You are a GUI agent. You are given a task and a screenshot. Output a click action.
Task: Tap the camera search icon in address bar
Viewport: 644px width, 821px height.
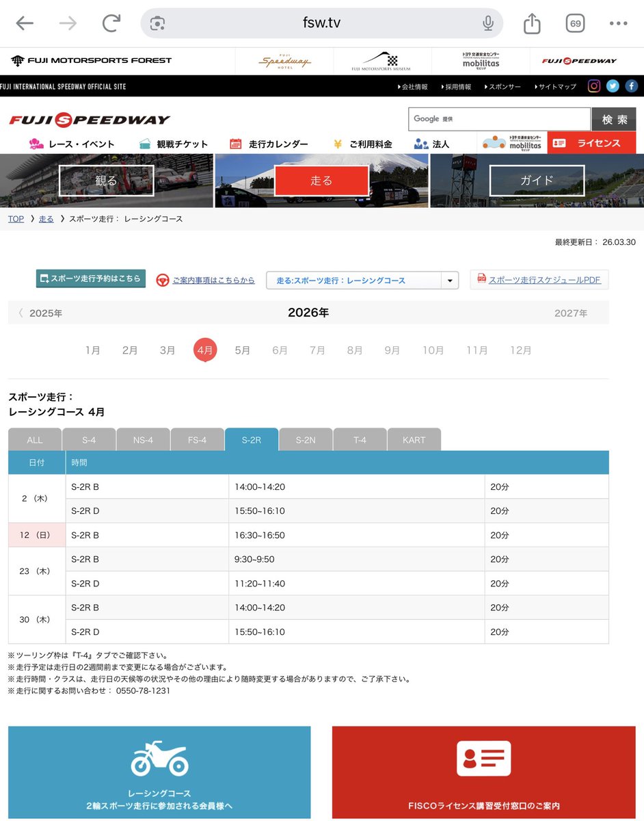(x=158, y=23)
